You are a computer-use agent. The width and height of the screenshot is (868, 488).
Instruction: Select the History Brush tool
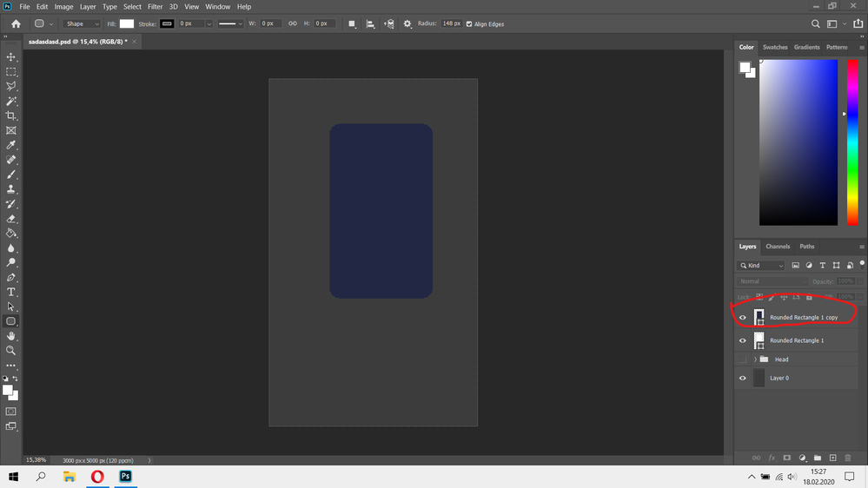(x=11, y=204)
